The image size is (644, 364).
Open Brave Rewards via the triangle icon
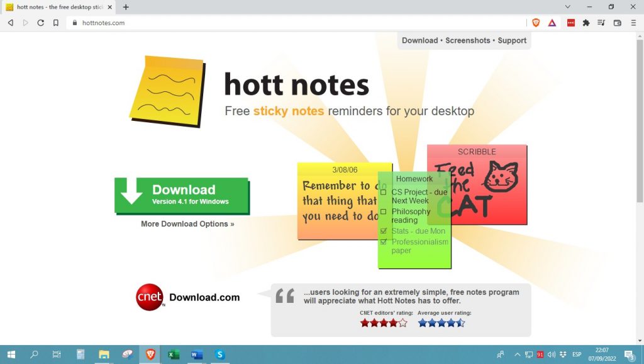[x=552, y=23]
